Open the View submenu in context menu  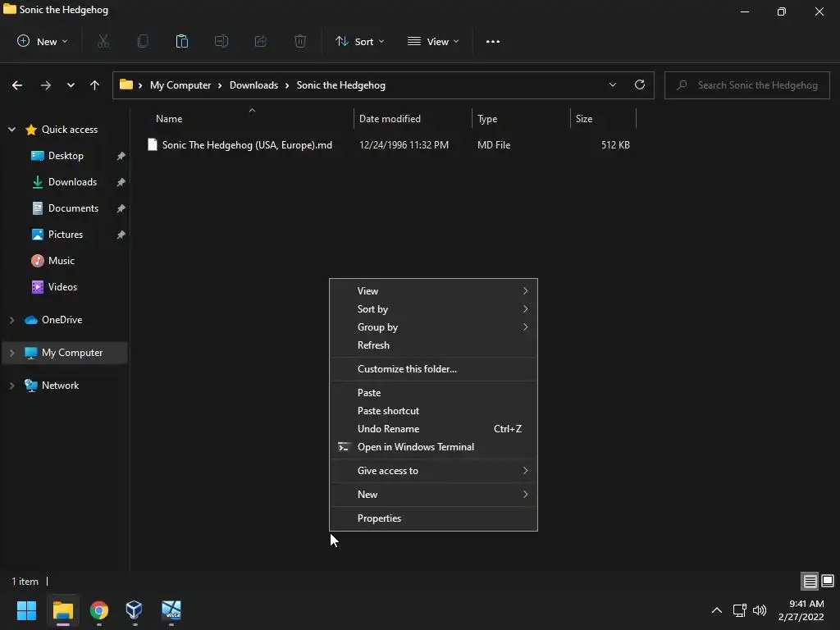433,291
